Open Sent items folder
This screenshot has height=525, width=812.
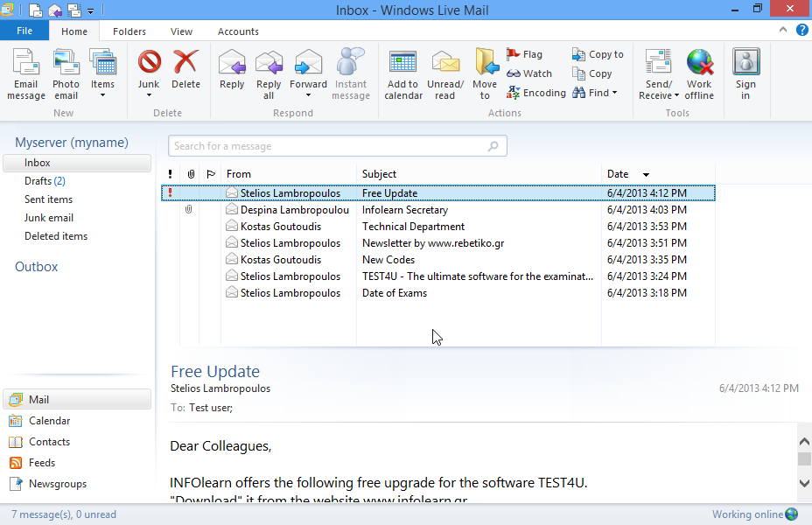(48, 199)
